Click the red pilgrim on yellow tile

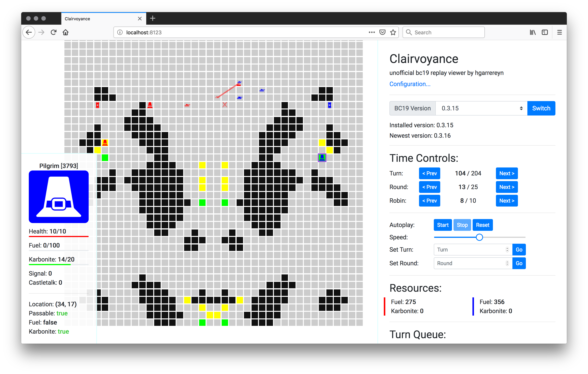point(105,142)
